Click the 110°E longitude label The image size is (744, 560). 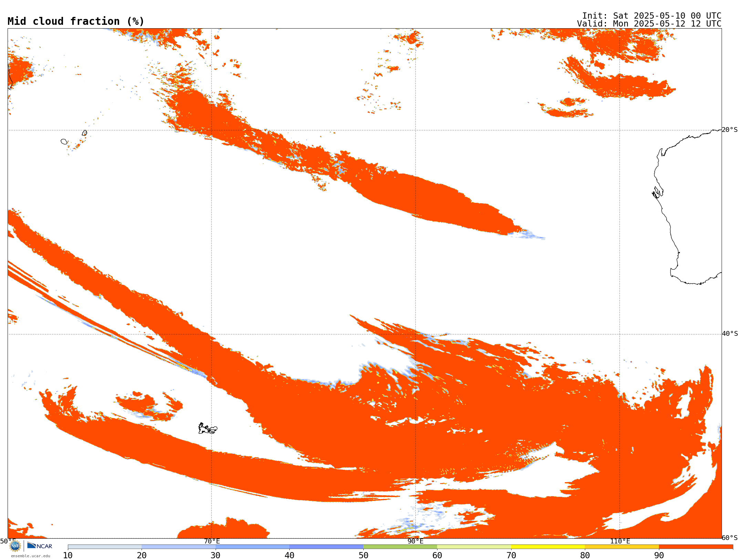(x=620, y=541)
